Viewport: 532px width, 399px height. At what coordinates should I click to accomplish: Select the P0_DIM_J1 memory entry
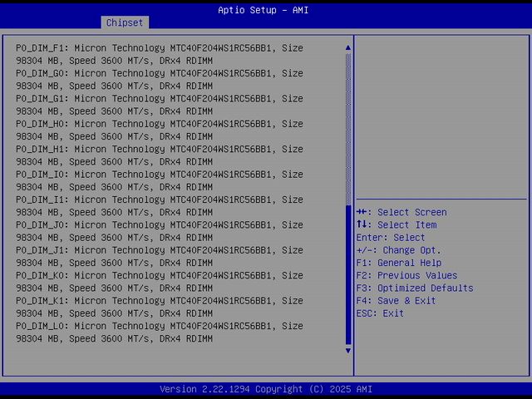[x=160, y=257]
